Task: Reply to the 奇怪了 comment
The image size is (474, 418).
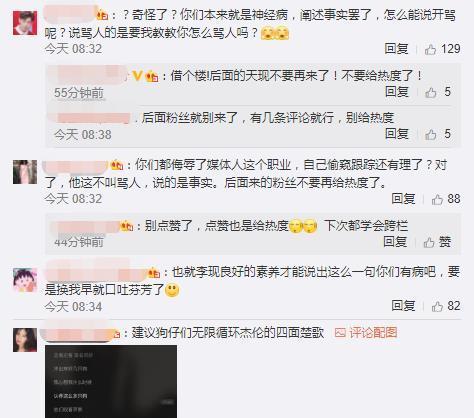Action: point(396,49)
